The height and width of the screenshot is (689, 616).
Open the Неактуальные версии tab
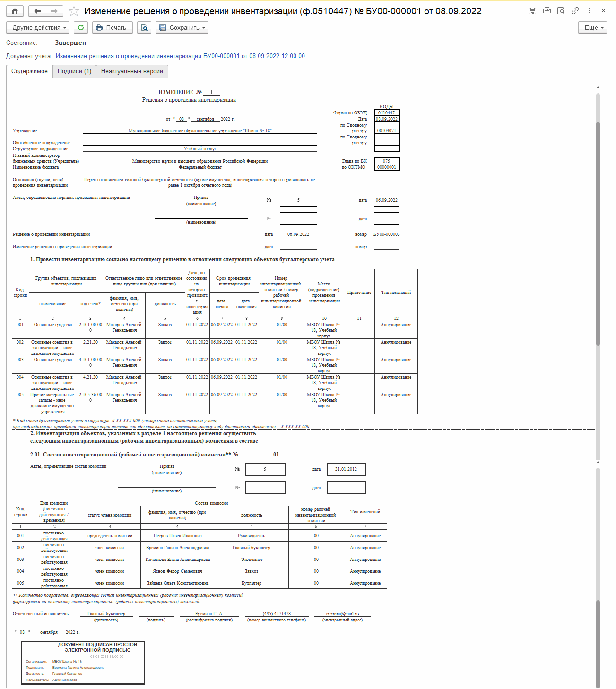(132, 71)
